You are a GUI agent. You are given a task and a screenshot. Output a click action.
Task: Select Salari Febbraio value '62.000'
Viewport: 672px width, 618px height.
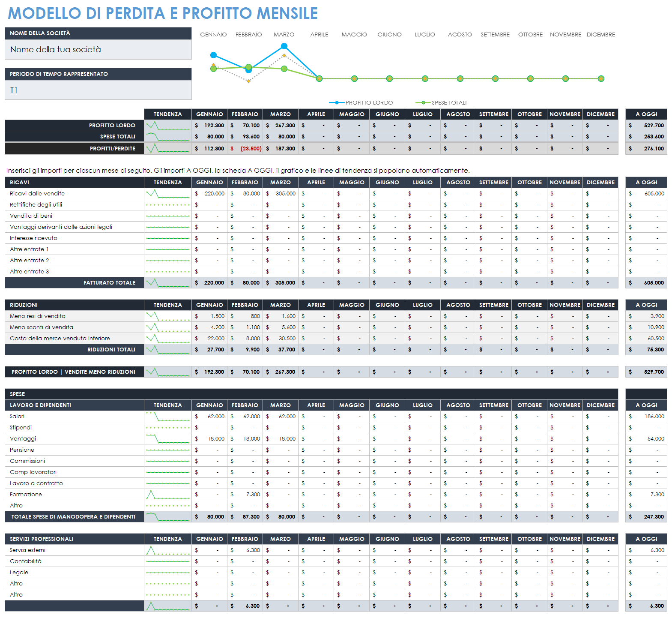245,417
